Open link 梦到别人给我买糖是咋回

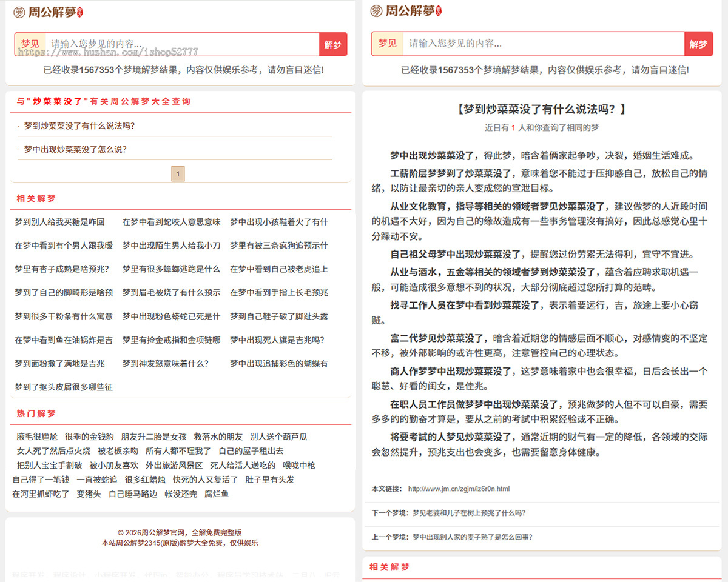point(59,222)
